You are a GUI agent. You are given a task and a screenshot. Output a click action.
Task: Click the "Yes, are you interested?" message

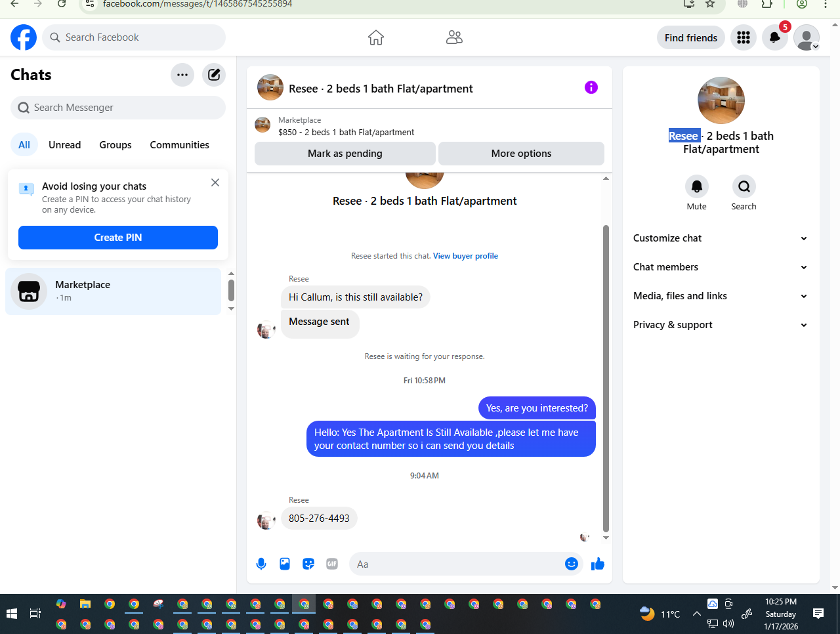(x=537, y=408)
